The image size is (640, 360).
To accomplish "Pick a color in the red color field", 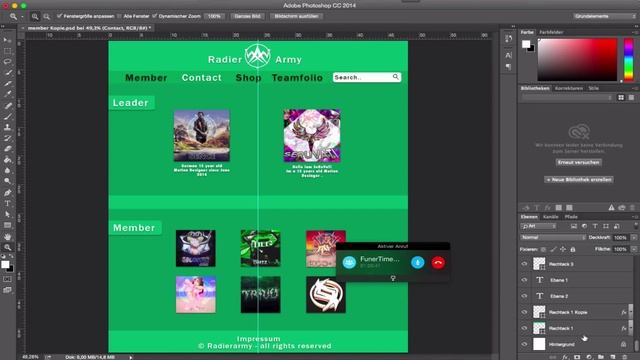I will [x=577, y=60].
